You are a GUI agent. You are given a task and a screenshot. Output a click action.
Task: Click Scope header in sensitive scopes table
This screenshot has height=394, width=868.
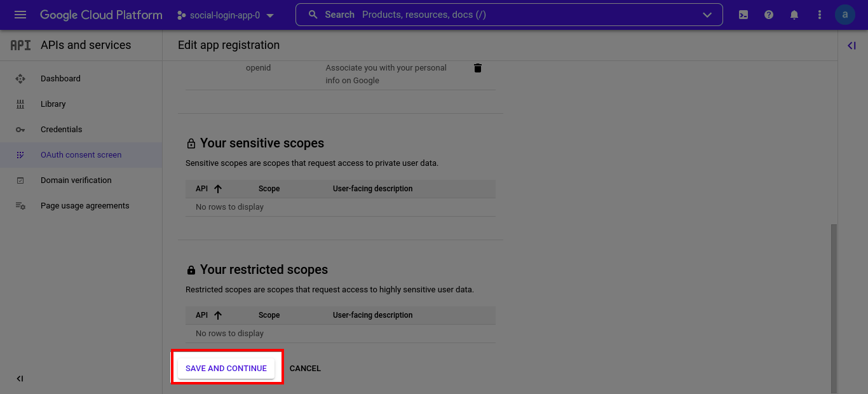pos(269,189)
